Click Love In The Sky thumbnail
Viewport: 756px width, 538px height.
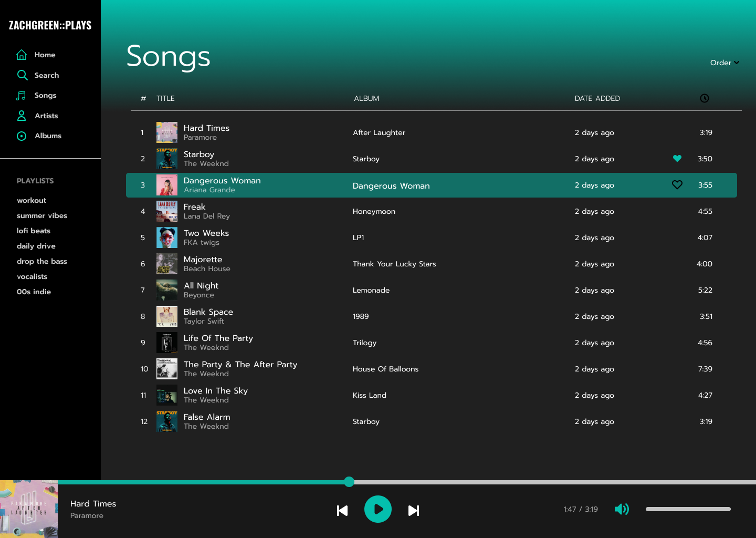167,395
